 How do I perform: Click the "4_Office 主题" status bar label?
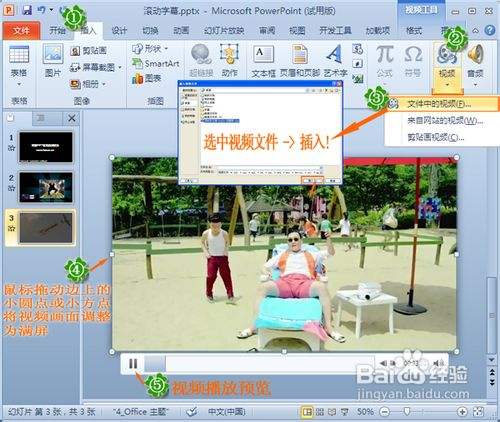[x=140, y=412]
